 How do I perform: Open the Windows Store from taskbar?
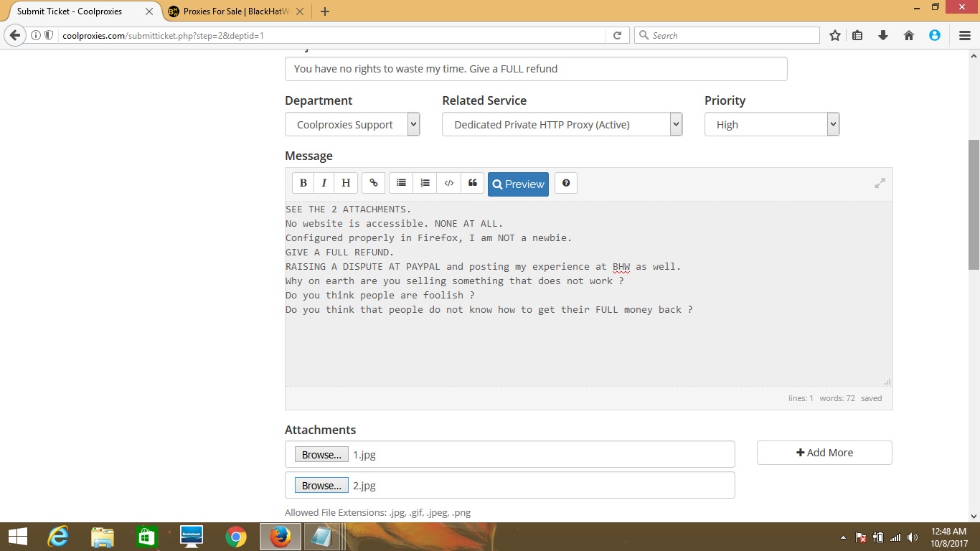click(x=146, y=537)
